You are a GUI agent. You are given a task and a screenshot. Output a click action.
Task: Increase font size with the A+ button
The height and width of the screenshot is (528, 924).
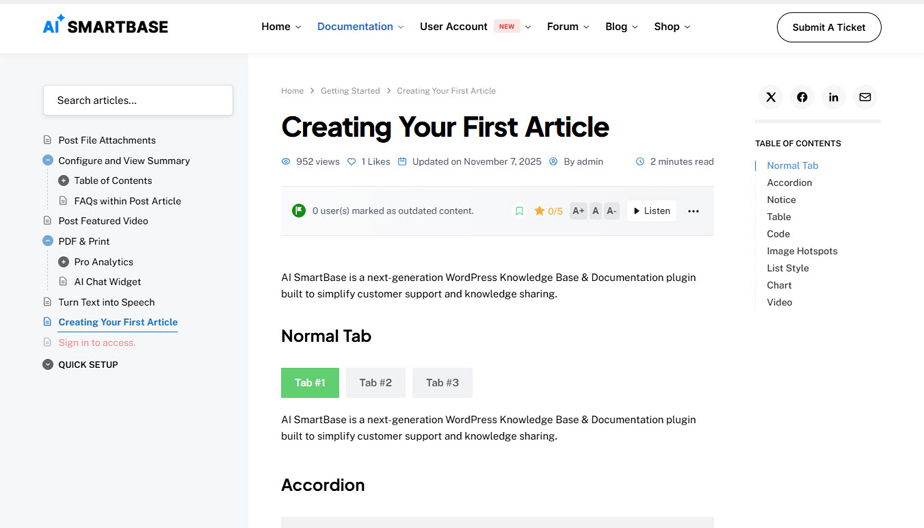point(578,211)
